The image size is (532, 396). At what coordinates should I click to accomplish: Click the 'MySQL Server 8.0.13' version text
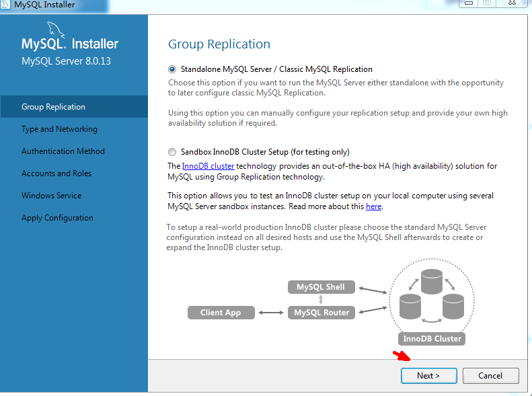[x=66, y=61]
